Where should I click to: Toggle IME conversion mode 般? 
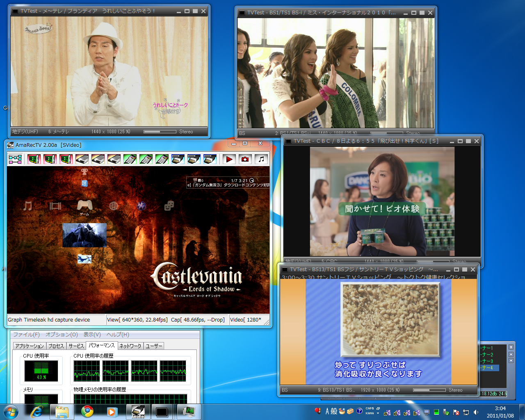pyautogui.click(x=334, y=411)
